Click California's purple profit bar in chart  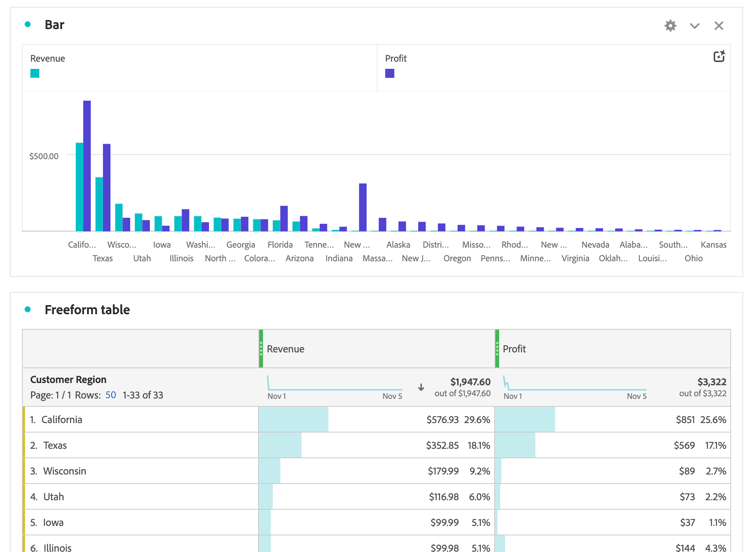[87, 166]
